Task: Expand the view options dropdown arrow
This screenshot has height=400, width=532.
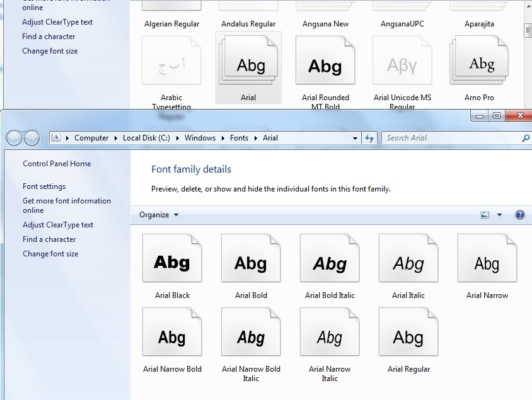Action: 499,215
